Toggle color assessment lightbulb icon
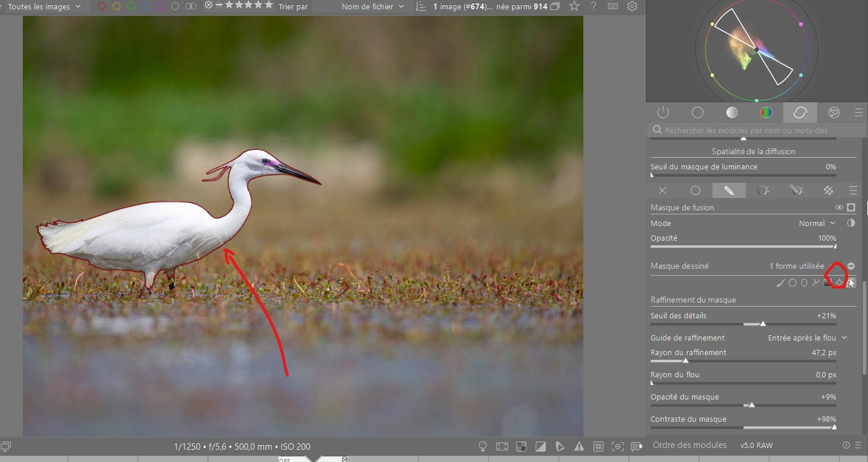 click(x=483, y=447)
